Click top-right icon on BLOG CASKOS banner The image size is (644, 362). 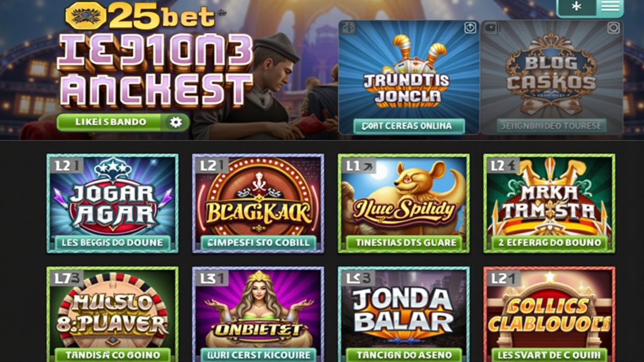tap(613, 28)
